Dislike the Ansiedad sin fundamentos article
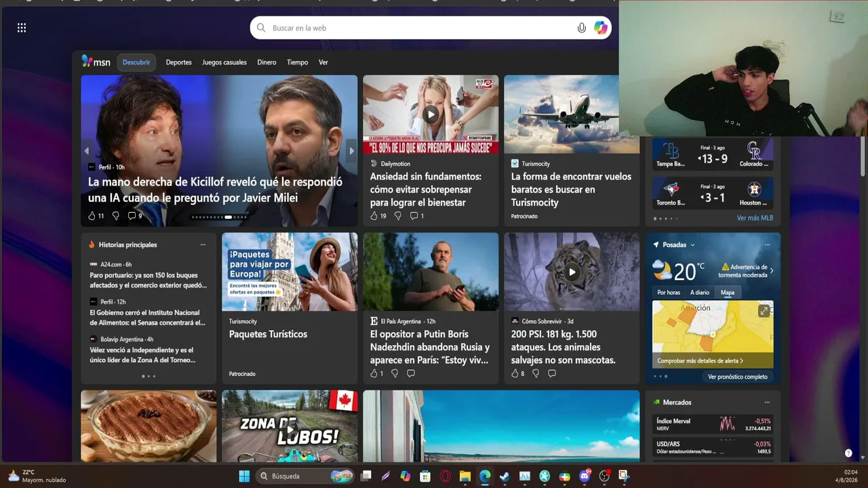Image resolution: width=868 pixels, height=488 pixels. coord(397,216)
